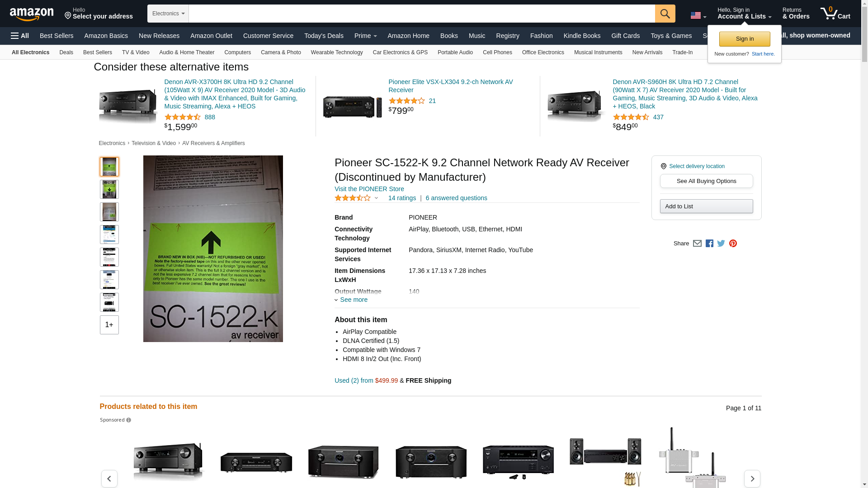This screenshot has width=868, height=488.
Task: Open the shopping cart icon
Action: [x=835, y=14]
